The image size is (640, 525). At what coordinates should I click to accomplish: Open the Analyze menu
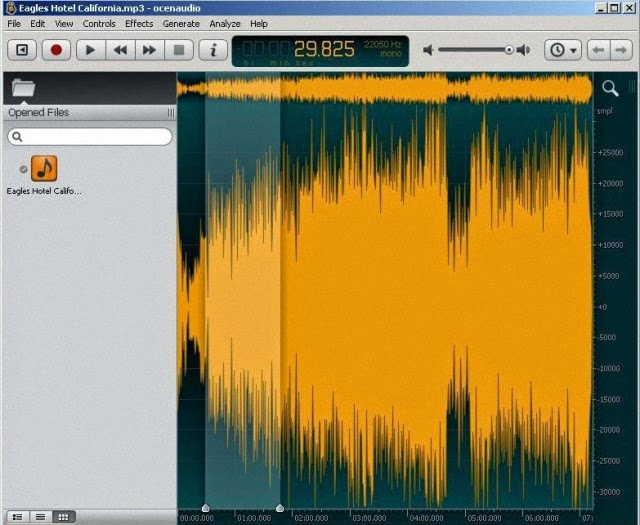(225, 24)
